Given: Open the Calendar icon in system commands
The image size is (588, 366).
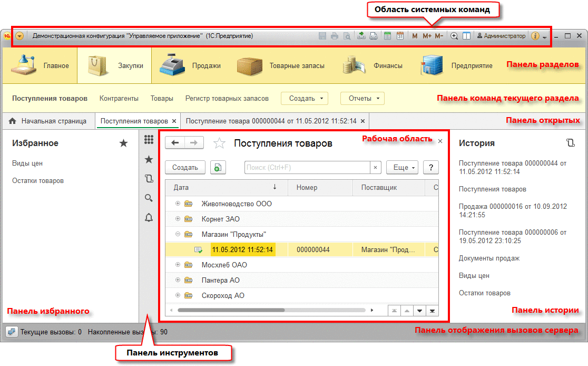Looking at the screenshot, I should [x=400, y=36].
